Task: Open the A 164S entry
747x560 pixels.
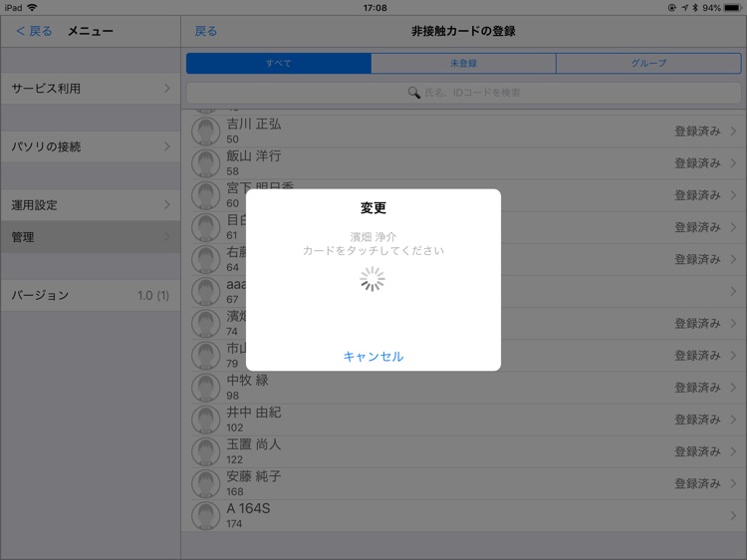Action: [463, 515]
